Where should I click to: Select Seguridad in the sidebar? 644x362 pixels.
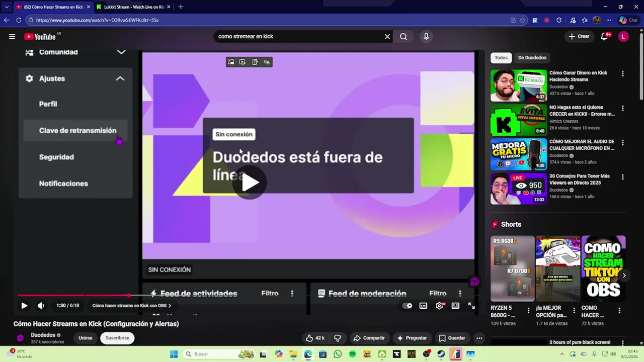56,157
